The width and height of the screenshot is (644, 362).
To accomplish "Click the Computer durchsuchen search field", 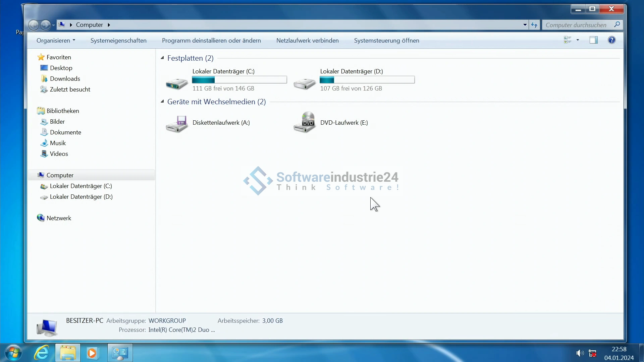I will [576, 25].
